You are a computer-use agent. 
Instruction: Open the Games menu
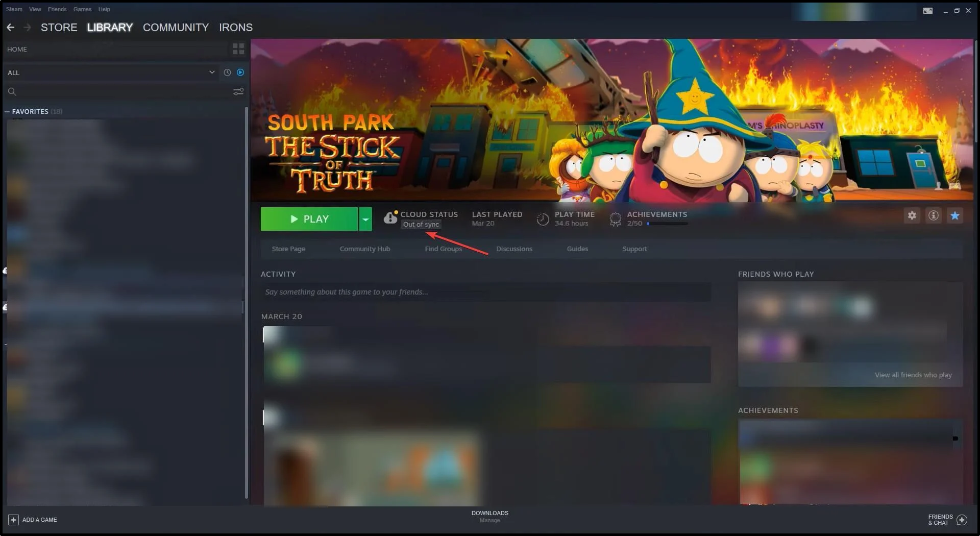click(82, 9)
